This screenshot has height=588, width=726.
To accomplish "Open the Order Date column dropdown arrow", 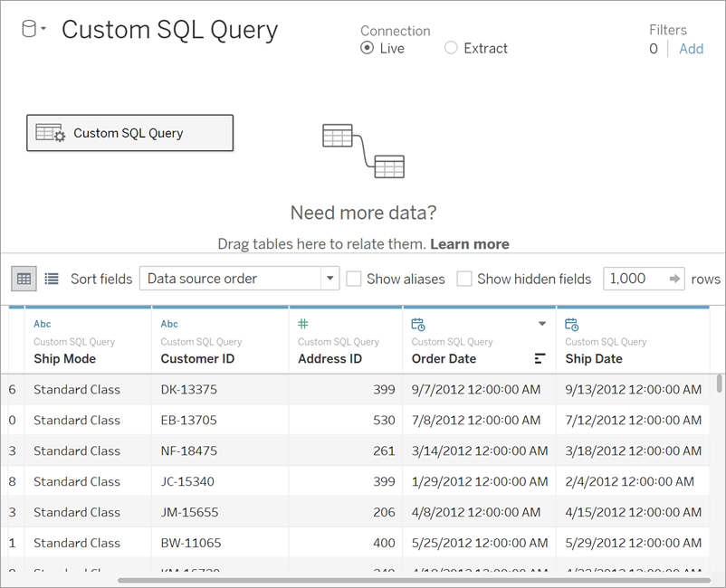I will coord(541,322).
